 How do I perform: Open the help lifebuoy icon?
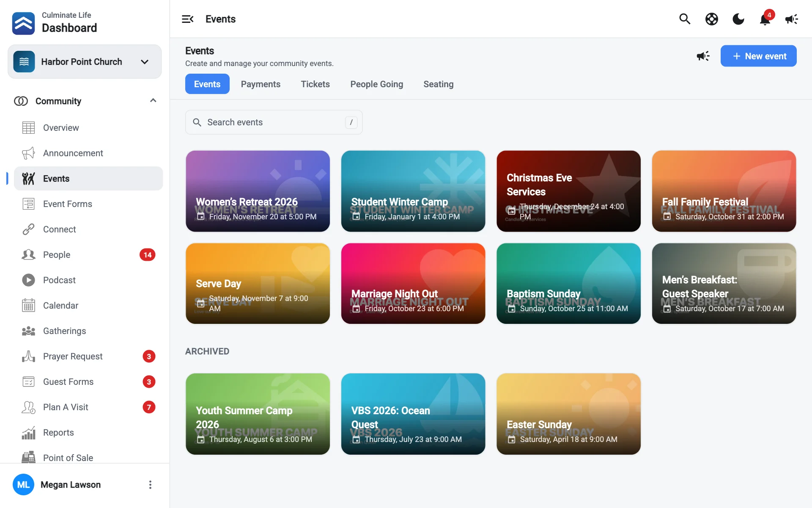[712, 19]
